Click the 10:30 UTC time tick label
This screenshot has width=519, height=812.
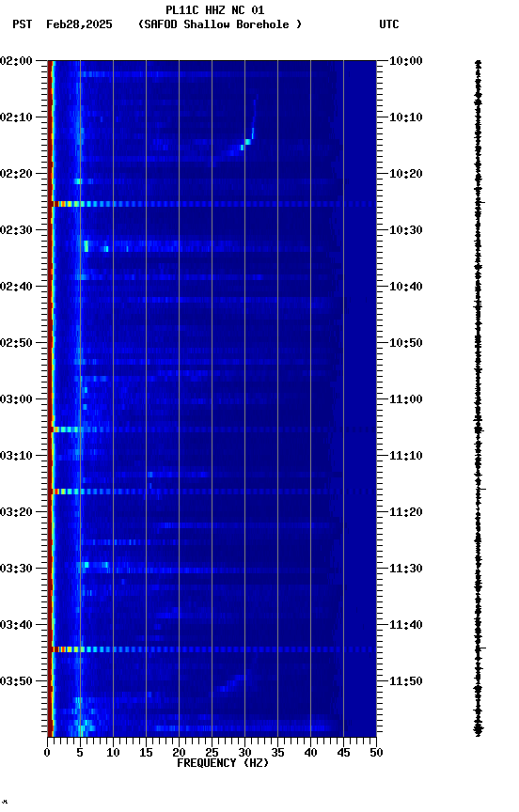[x=406, y=230]
